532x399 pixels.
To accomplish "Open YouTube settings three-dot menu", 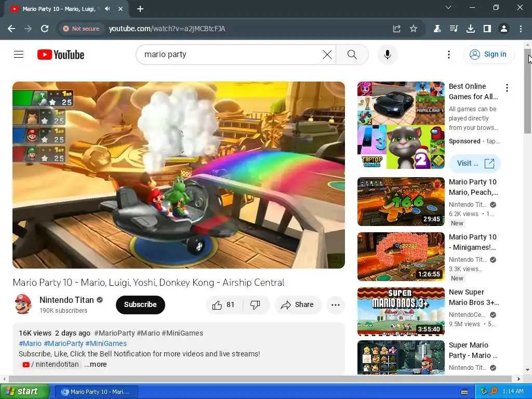I will 449,55.
